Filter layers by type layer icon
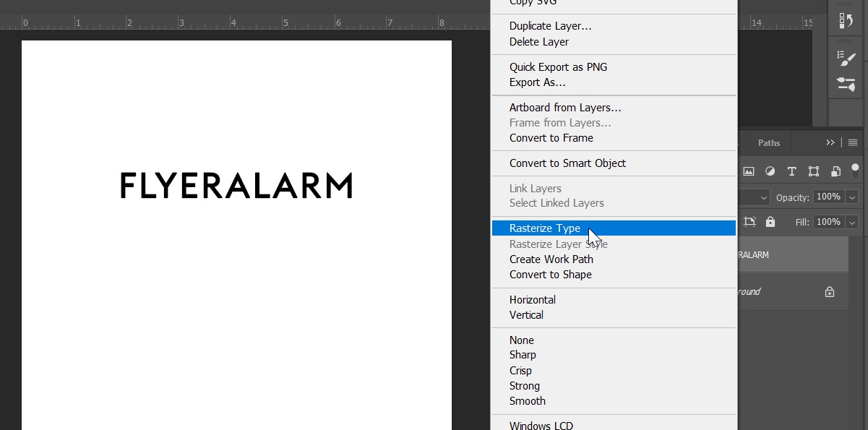This screenshot has height=430, width=868. 791,171
